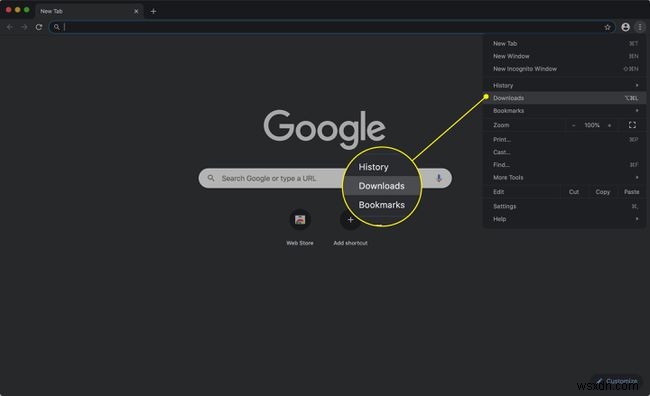Click the red close window button
The height and width of the screenshot is (396, 650).
(8, 10)
